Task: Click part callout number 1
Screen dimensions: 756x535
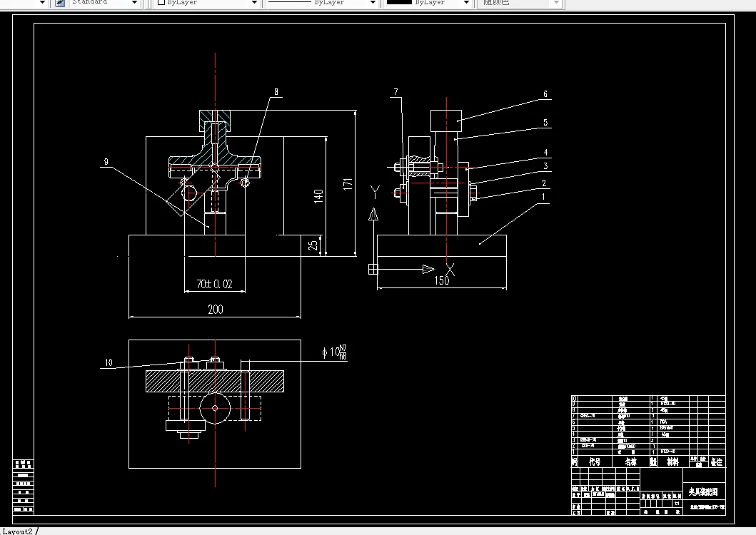Action: [x=543, y=197]
